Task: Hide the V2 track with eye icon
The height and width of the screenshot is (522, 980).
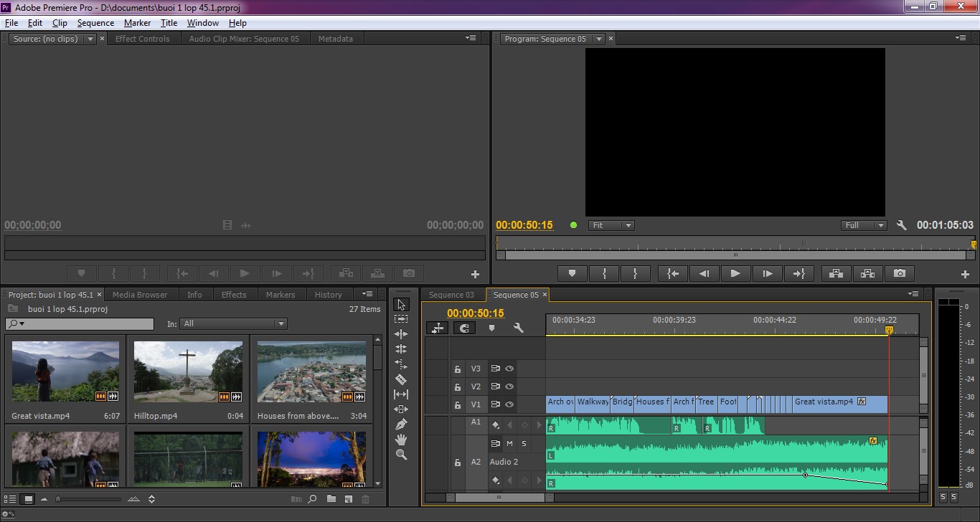Action: (x=509, y=386)
